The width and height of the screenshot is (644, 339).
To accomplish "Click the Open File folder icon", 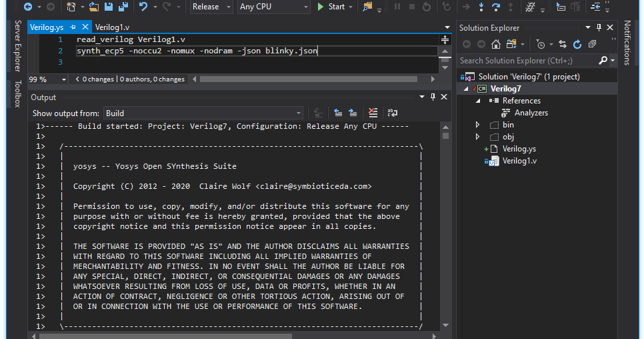I will coord(94,7).
